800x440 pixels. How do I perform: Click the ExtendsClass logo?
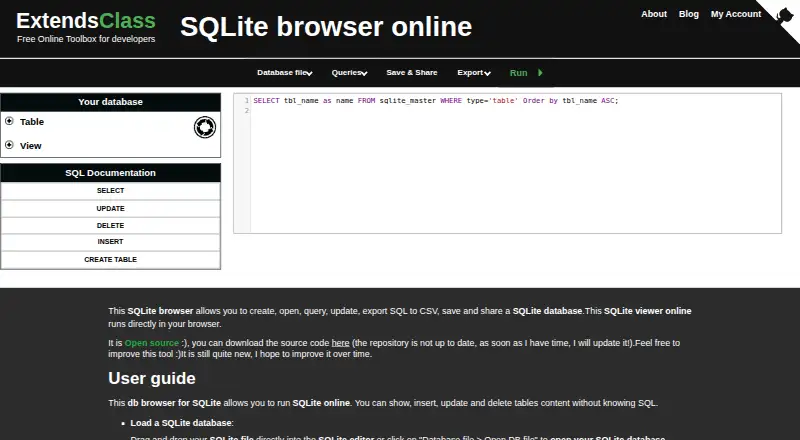(x=86, y=21)
